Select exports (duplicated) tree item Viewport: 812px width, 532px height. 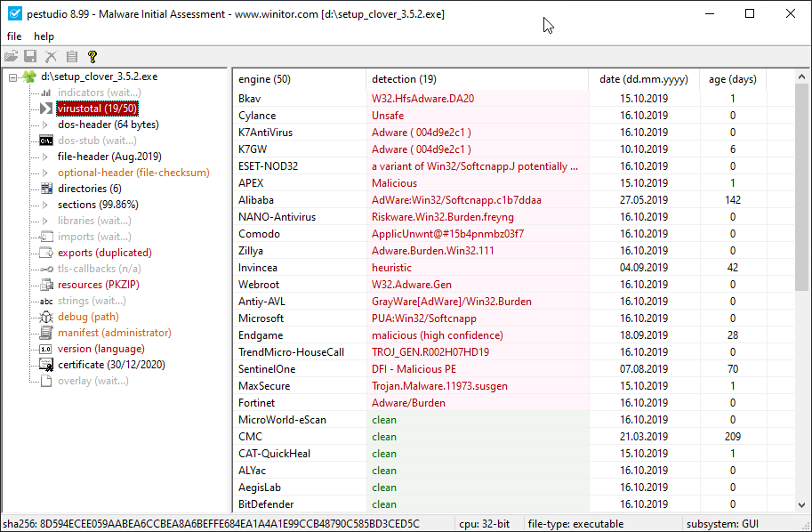[105, 253]
